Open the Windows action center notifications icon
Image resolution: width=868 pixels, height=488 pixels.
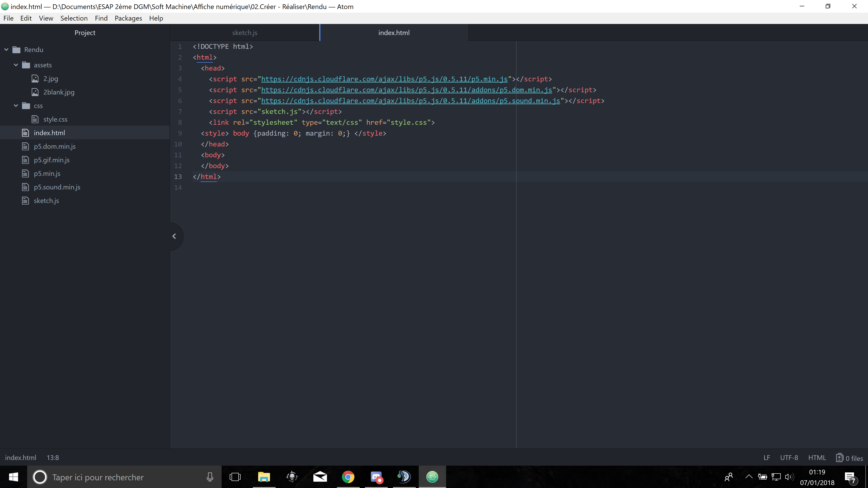point(850,477)
